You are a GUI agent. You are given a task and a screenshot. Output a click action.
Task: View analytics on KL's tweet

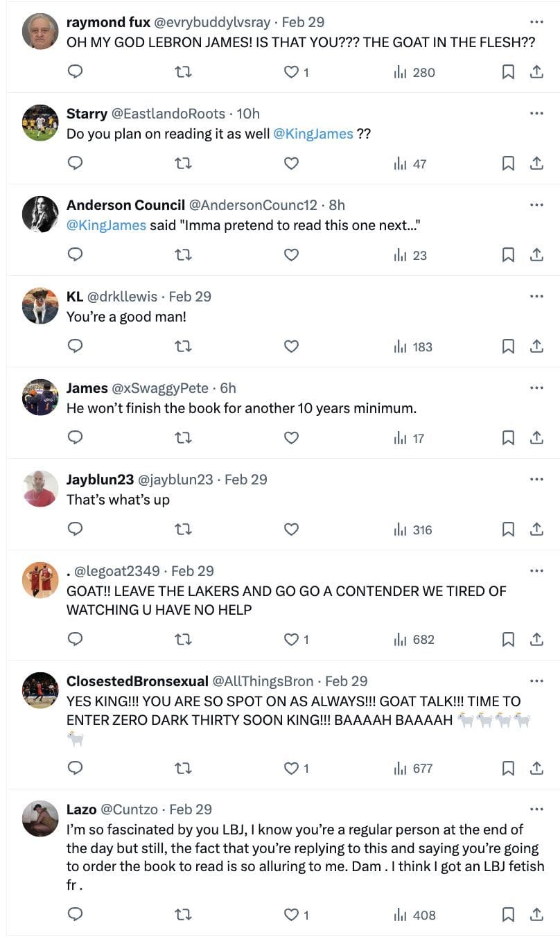pyautogui.click(x=413, y=347)
